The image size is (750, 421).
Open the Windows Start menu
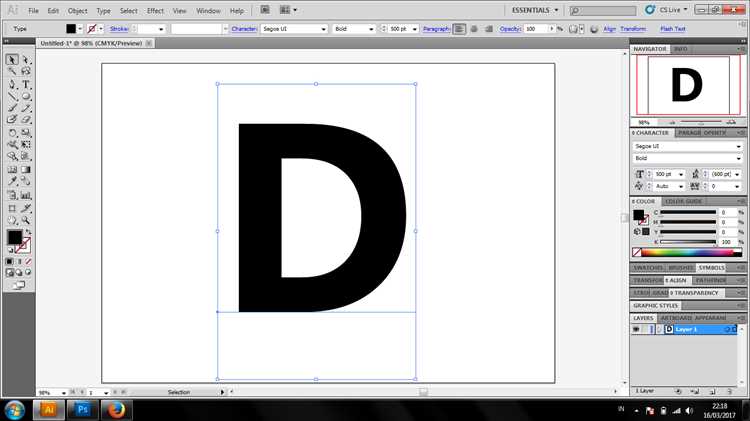(x=15, y=410)
